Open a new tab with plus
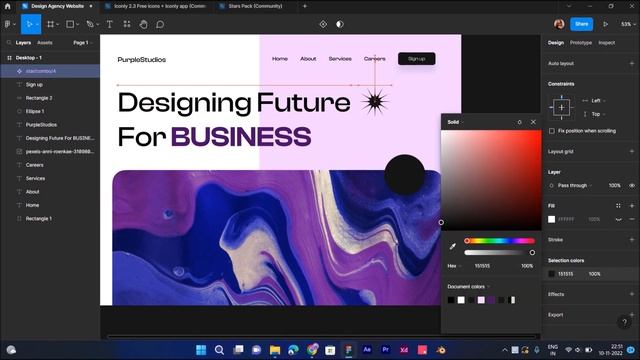The image size is (640, 360). (x=304, y=6)
